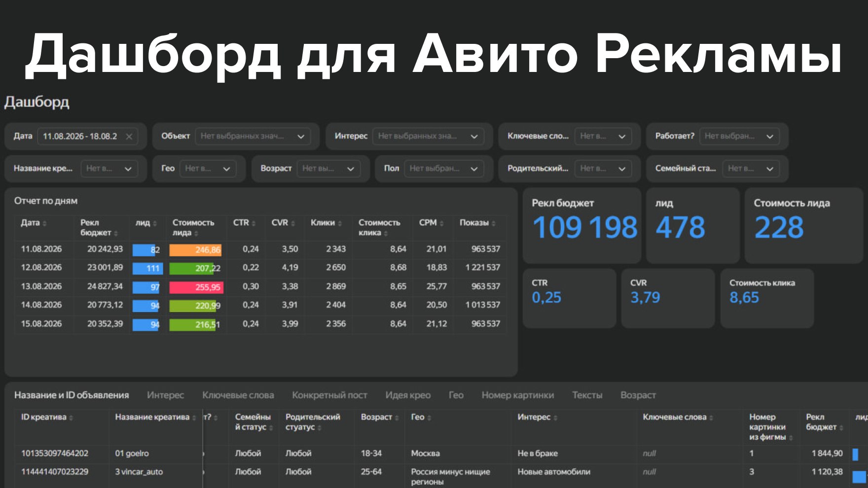Screen dimensions: 868x488
Task: Sort creatives table by Гео column
Action: tap(421, 417)
